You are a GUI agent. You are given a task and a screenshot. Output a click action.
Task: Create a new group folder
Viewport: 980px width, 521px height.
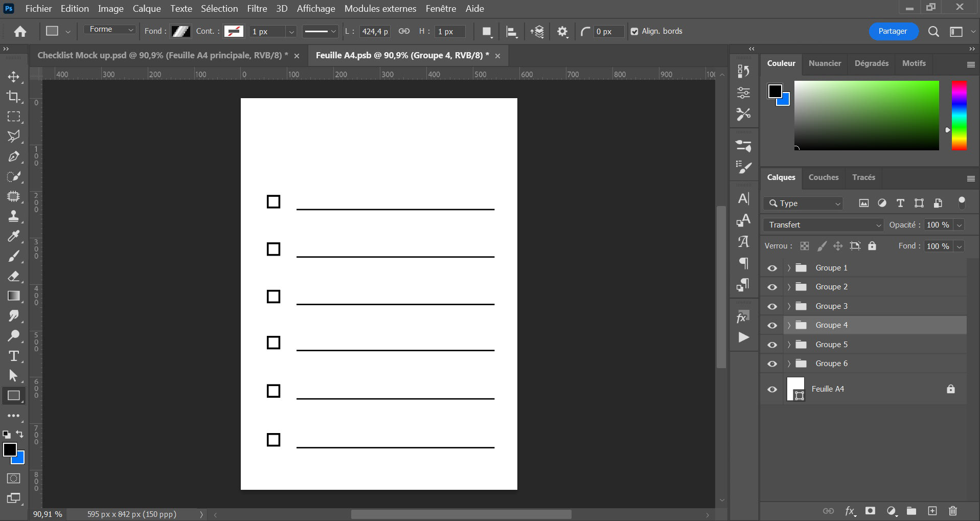911,511
